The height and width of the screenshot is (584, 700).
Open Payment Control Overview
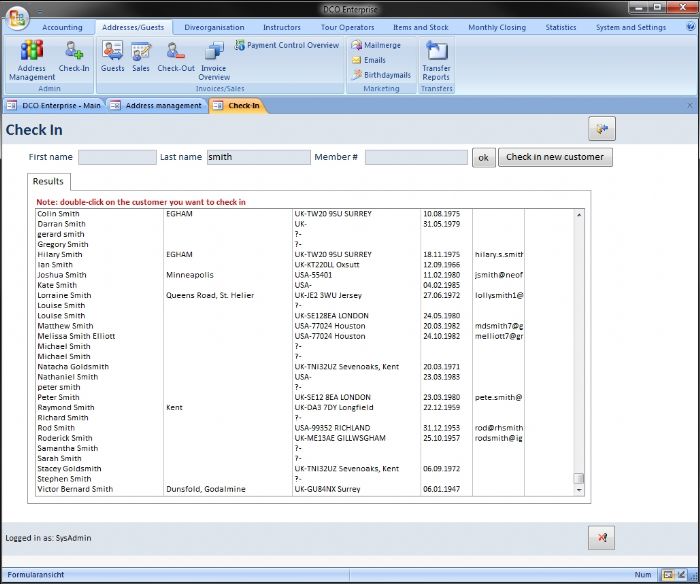pyautogui.click(x=287, y=45)
